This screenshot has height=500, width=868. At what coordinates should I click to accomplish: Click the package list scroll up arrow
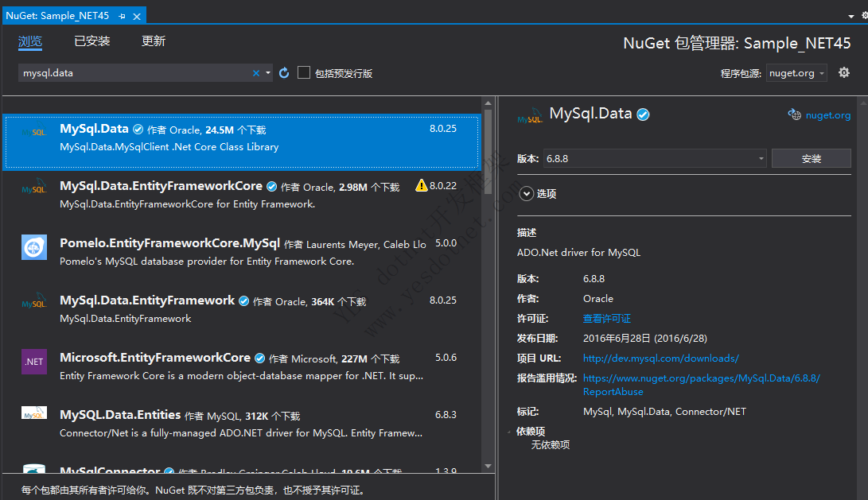pos(488,103)
